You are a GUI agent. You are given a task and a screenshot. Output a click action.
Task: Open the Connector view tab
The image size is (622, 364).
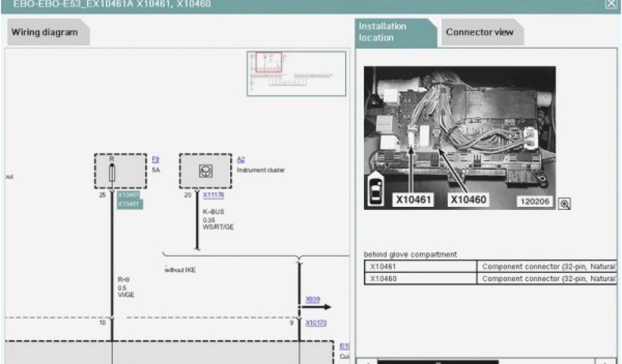(x=479, y=32)
